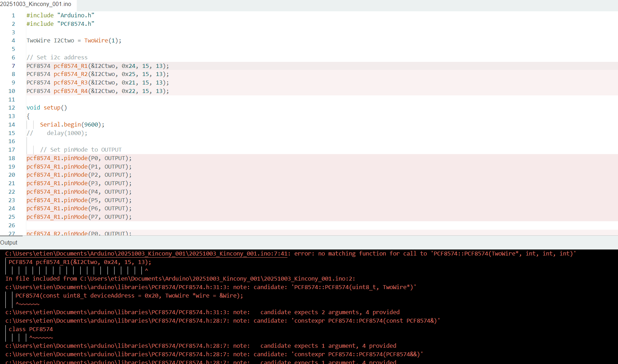Click pcf8574_R1 in the line 7 declaration

70,66
